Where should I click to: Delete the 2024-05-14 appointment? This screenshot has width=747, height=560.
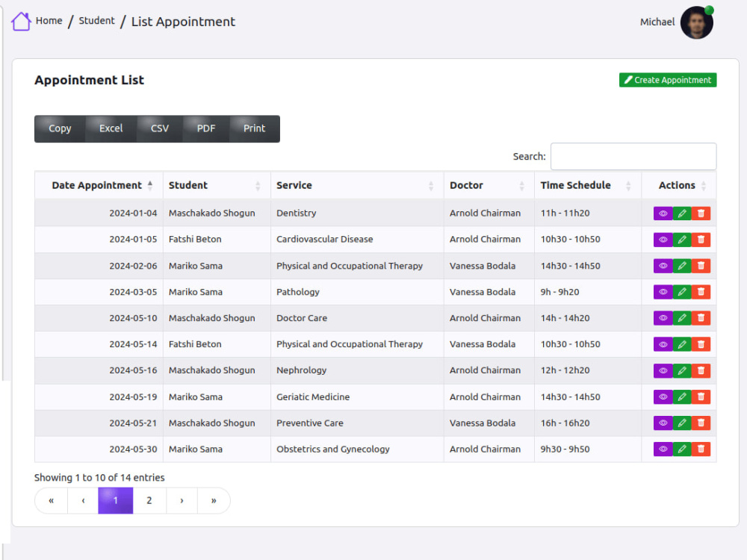pos(701,344)
